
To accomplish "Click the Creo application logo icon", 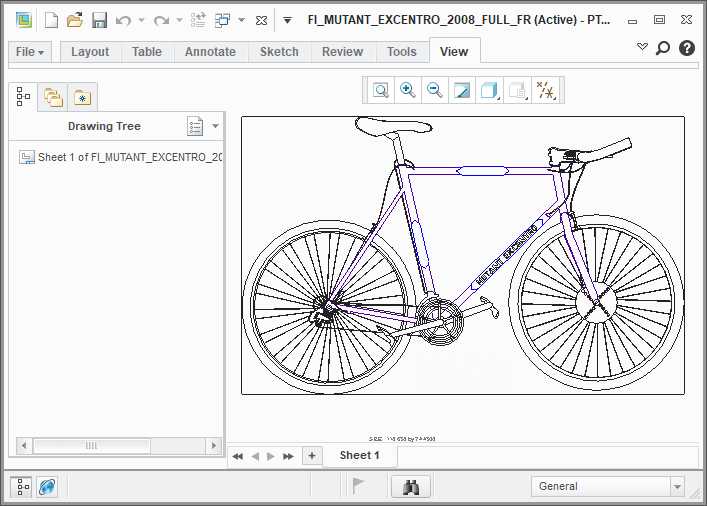I will (24, 20).
